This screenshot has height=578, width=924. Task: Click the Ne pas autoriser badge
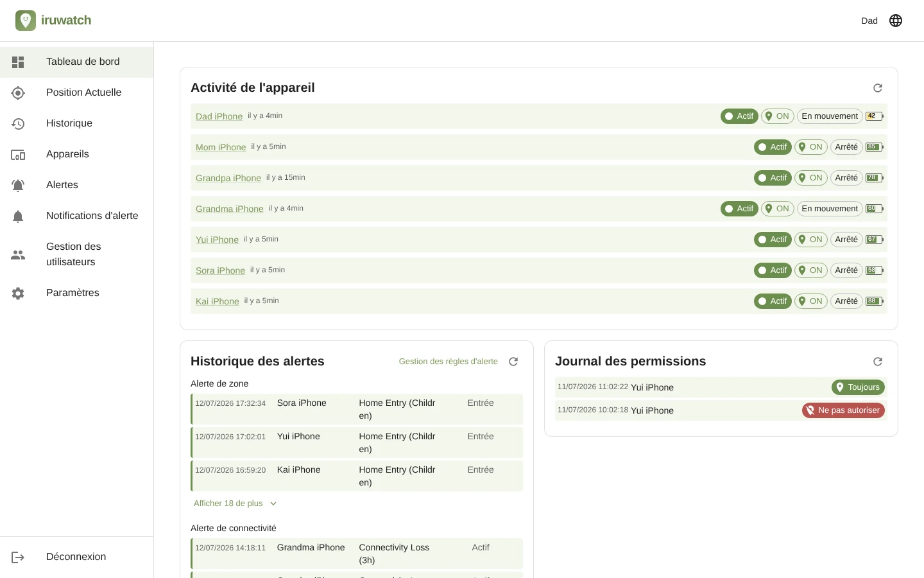tap(844, 410)
